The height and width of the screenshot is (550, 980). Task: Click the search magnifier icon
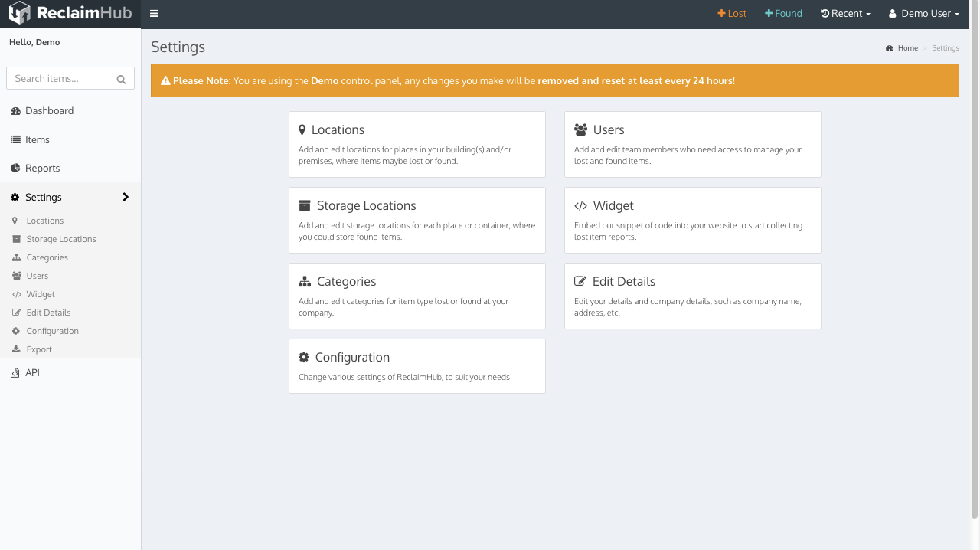(121, 79)
